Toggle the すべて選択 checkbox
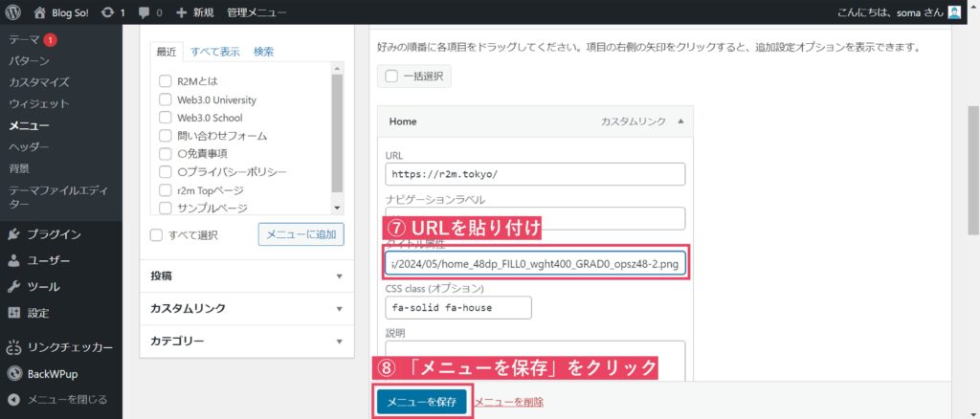This screenshot has width=980, height=419. [x=157, y=235]
